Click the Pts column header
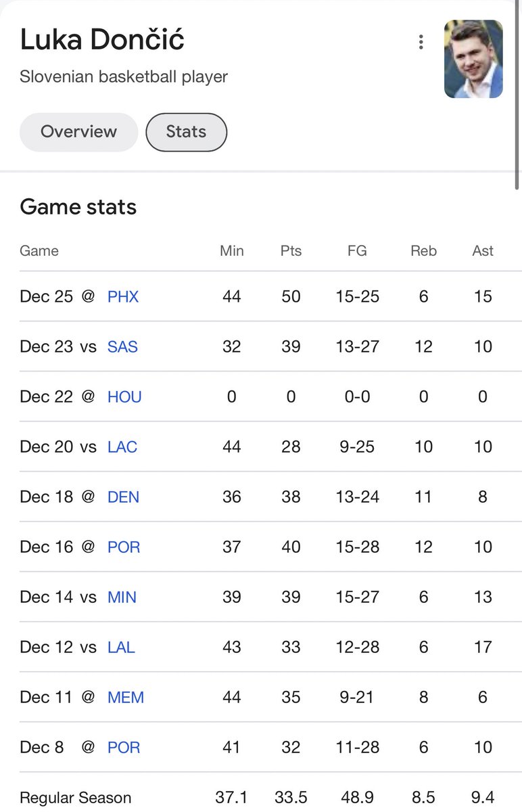Viewport: 522px width, 812px height. 291,250
